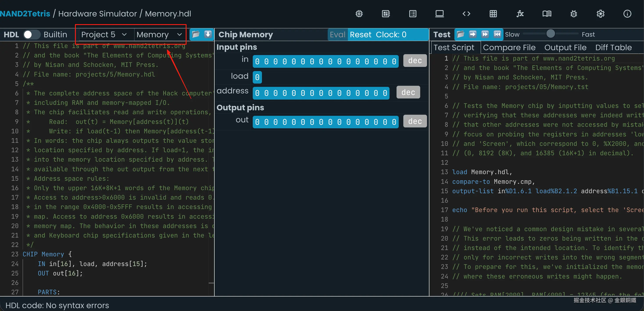Click the Slow-Fast speed slider handle
The image size is (644, 311).
pos(550,34)
